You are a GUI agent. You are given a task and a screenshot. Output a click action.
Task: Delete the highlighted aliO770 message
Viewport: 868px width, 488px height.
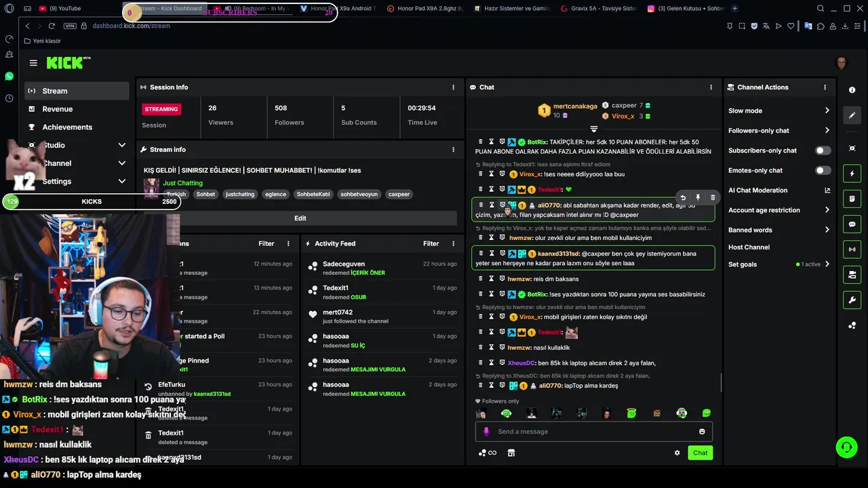713,198
